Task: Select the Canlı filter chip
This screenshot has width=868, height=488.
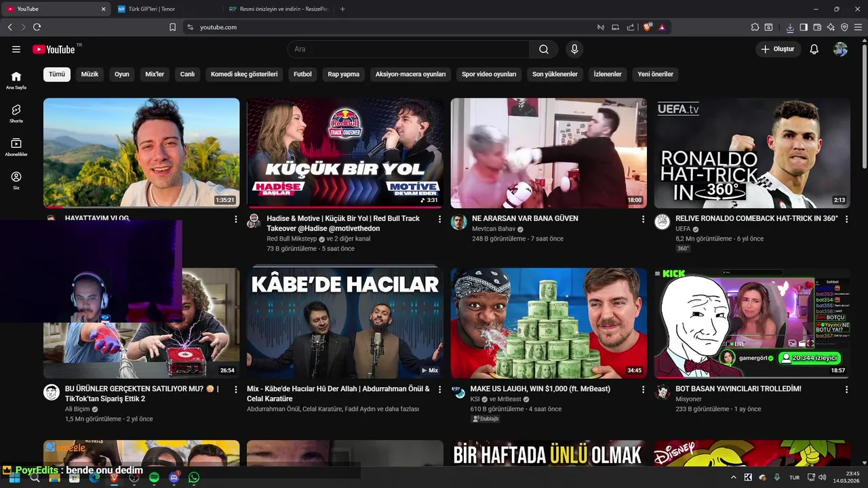Action: click(x=187, y=74)
